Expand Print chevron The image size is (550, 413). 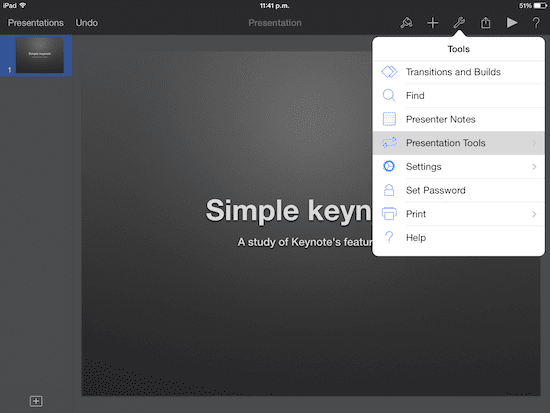534,214
